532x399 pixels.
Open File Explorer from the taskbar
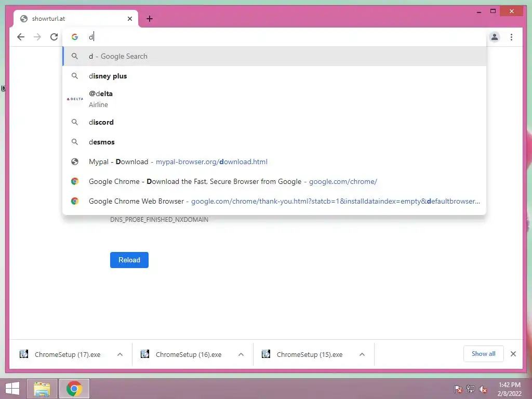[42, 389]
